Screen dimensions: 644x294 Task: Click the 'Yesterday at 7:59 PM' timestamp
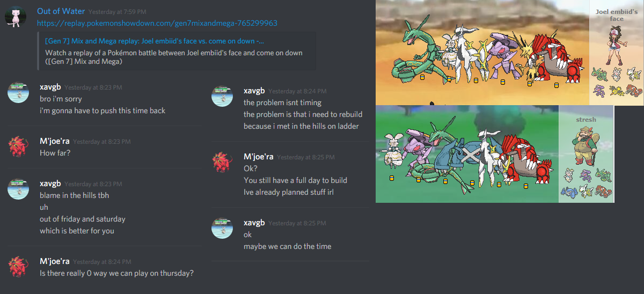tap(117, 12)
